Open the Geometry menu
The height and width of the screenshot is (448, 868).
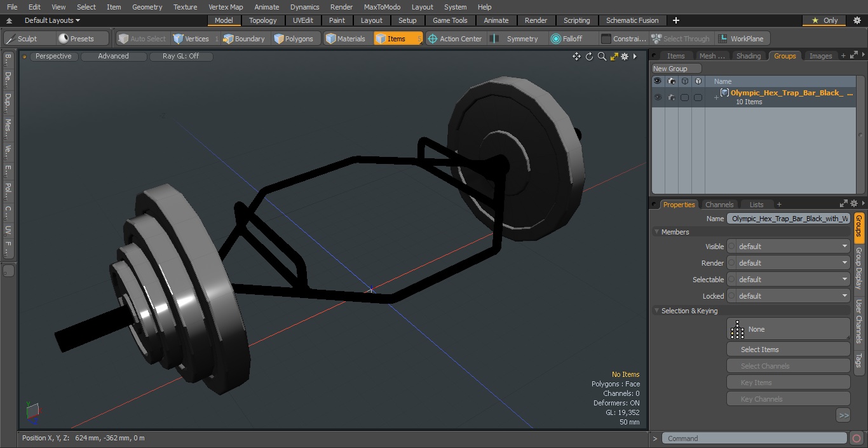point(147,7)
